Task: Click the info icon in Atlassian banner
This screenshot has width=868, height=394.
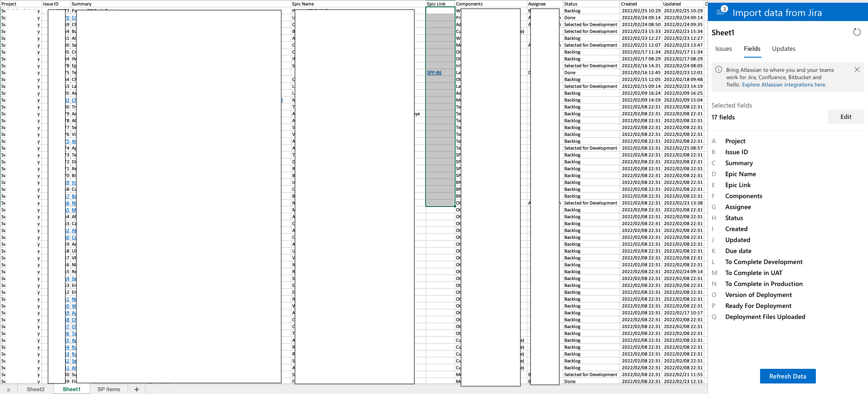Action: point(718,70)
